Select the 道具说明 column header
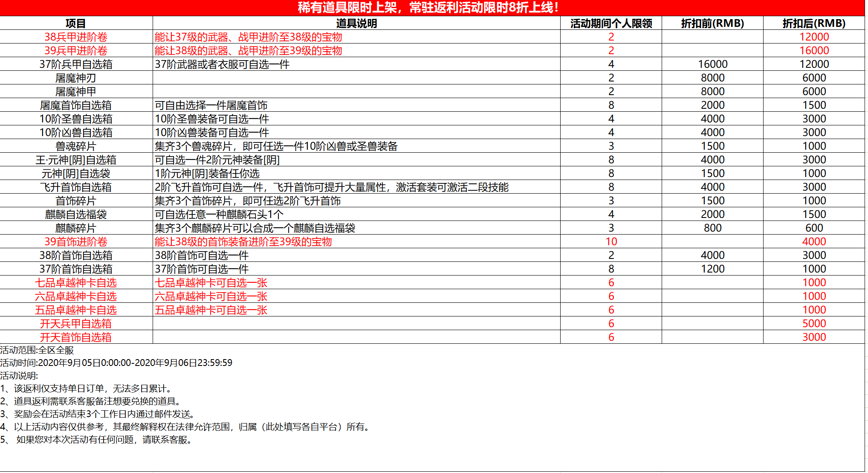Viewport: 868px width, 473px height. [x=356, y=23]
